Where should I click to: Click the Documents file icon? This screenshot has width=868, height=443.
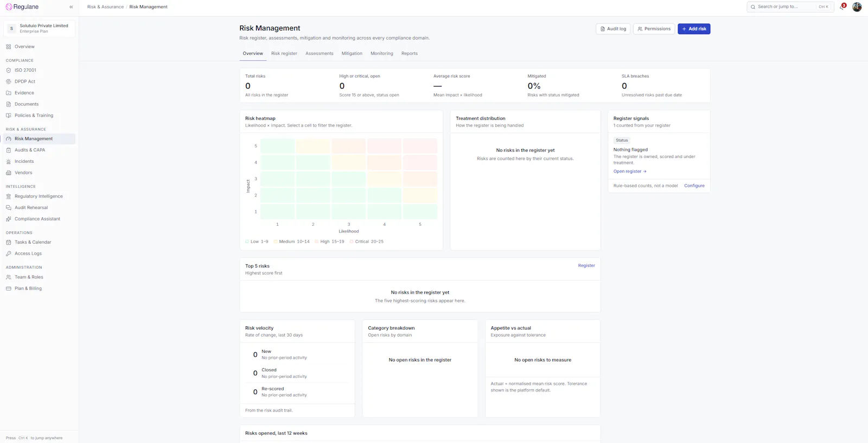click(x=9, y=104)
